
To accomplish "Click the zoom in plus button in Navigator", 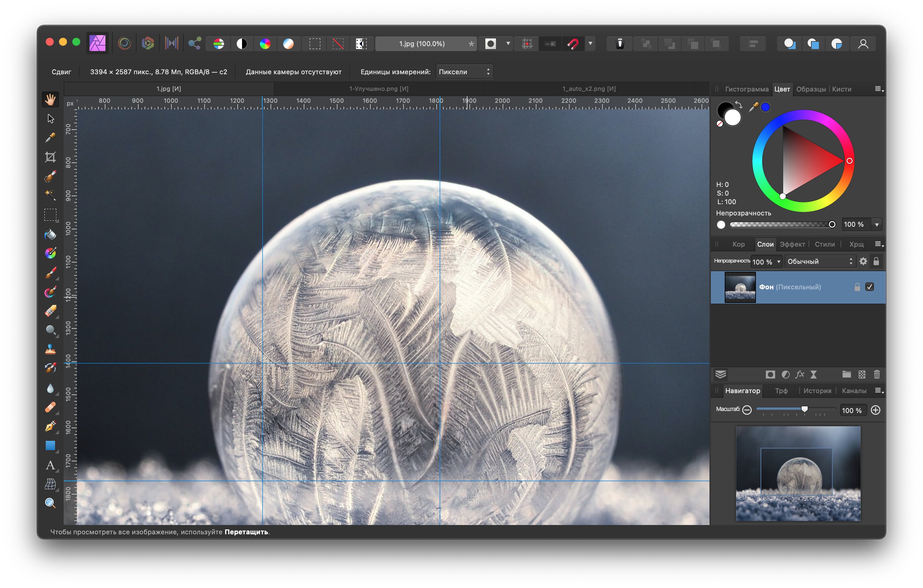I will pyautogui.click(x=876, y=410).
